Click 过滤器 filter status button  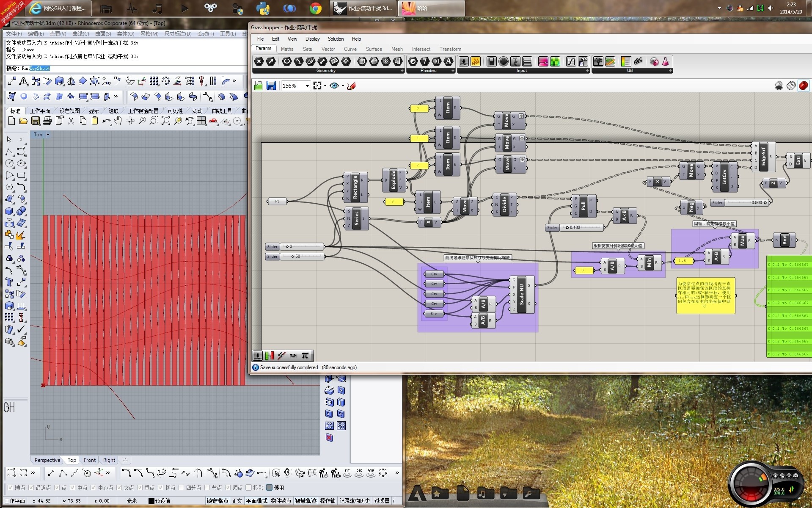click(x=382, y=501)
